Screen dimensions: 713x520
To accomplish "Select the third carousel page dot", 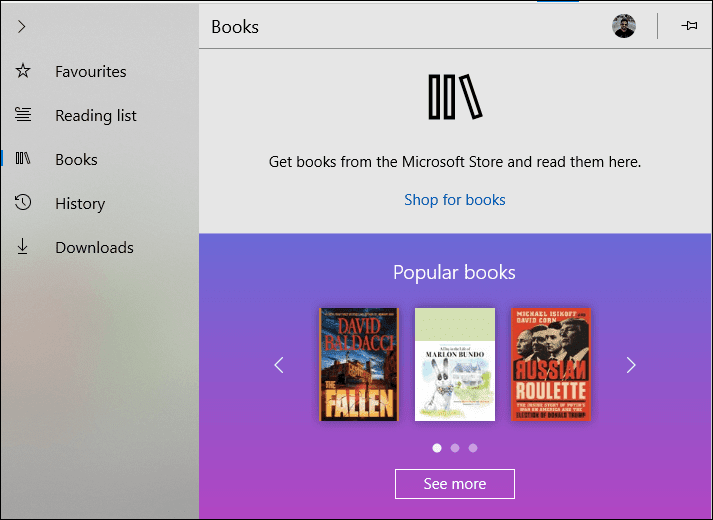I will click(x=473, y=448).
